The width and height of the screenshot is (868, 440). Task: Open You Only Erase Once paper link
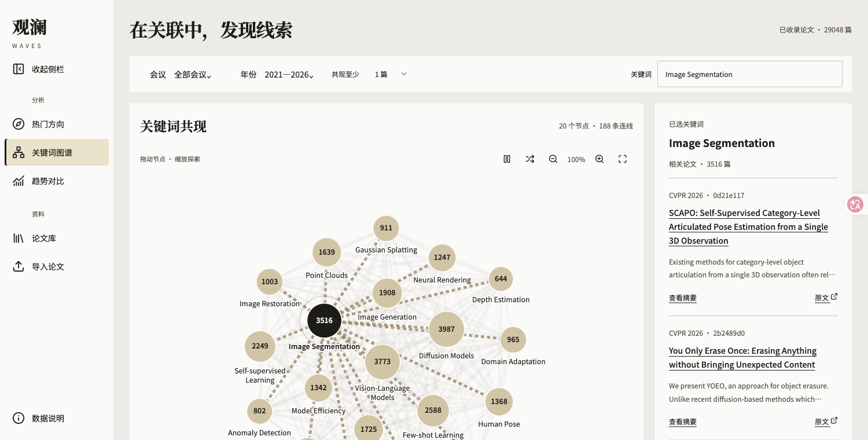coord(742,358)
